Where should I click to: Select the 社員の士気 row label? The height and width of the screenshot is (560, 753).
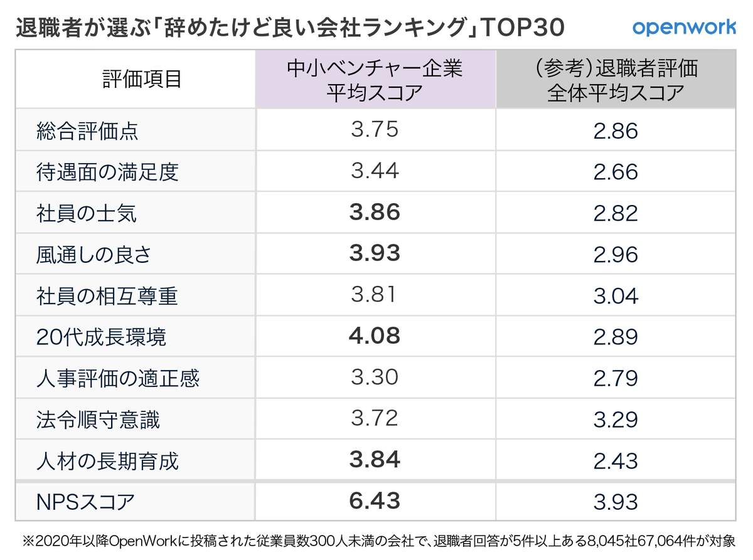tap(87, 213)
